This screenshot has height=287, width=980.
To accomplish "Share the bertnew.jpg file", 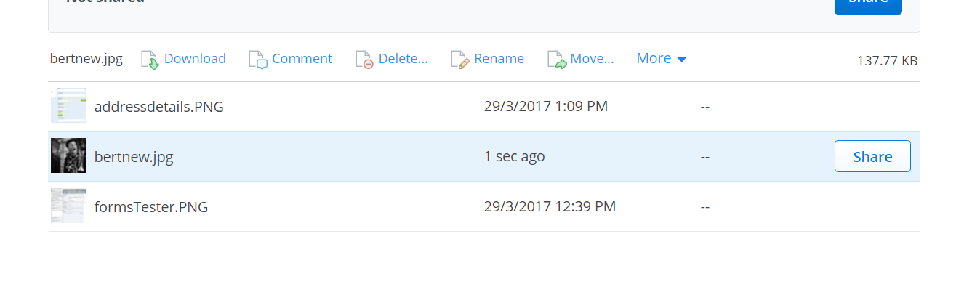I will tap(872, 156).
